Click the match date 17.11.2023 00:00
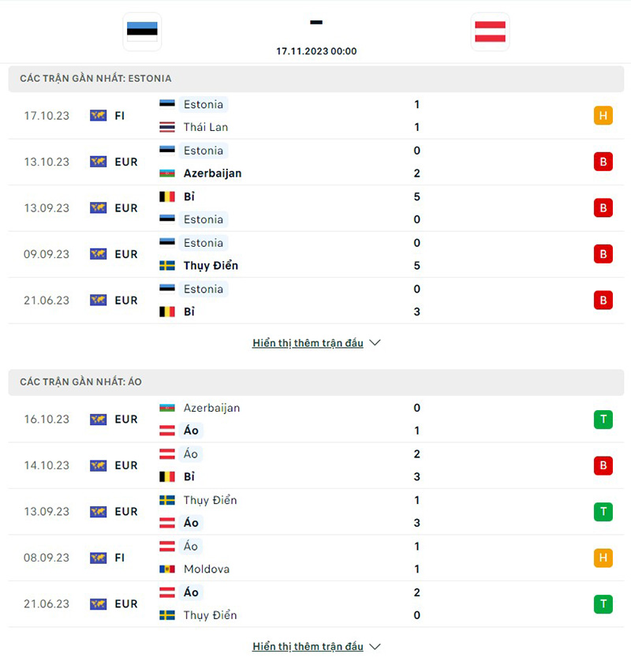The image size is (631, 672). pyautogui.click(x=316, y=51)
